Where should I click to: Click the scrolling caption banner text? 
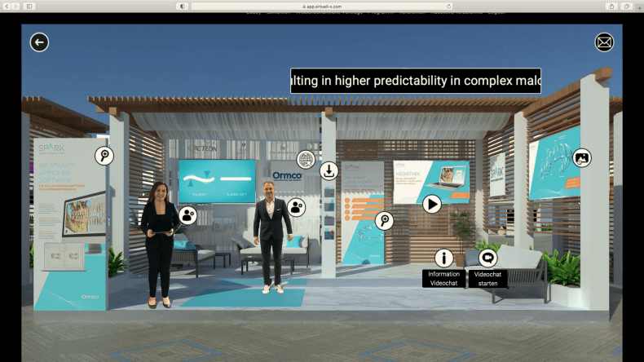coord(416,81)
